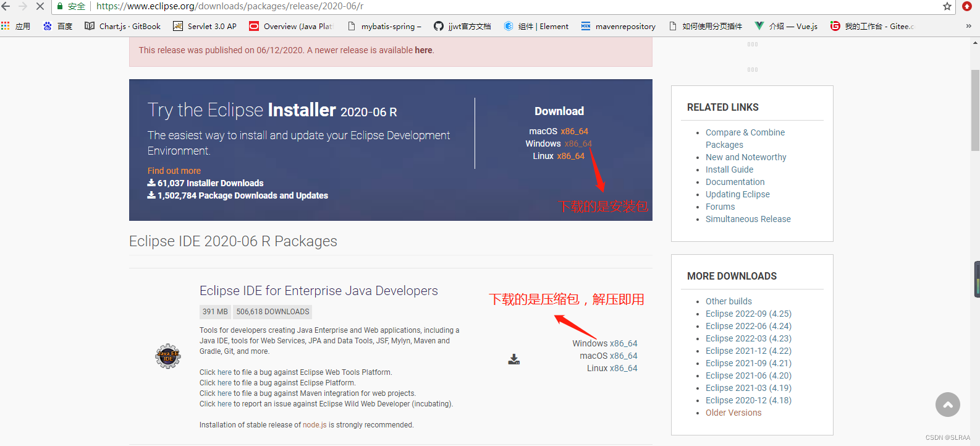Image resolution: width=980 pixels, height=446 pixels.
Task: Go back with browser back arrow
Action: click(x=6, y=6)
